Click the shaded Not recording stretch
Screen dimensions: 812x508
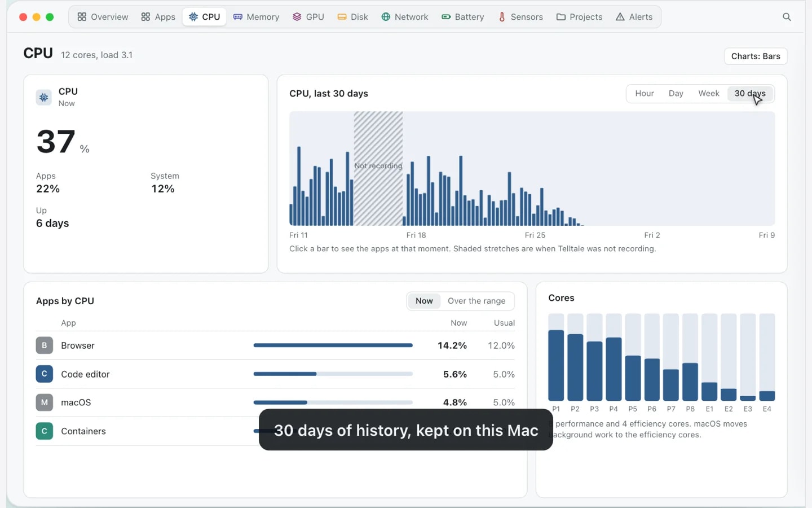(x=378, y=168)
